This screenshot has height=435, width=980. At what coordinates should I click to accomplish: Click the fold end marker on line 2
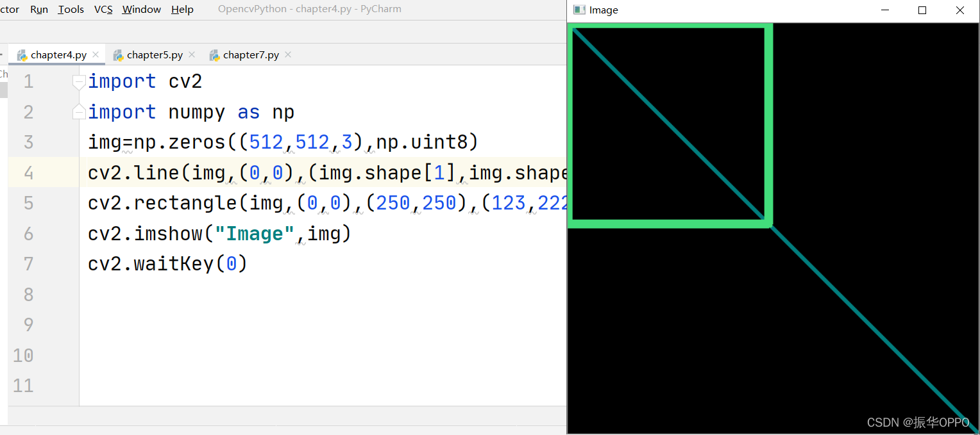click(79, 111)
